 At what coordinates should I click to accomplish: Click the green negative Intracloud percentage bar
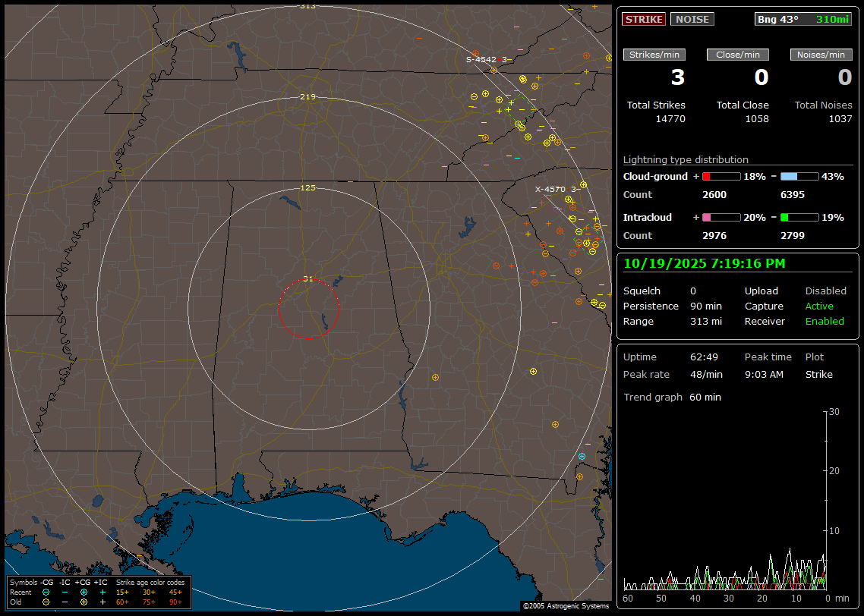(x=799, y=217)
